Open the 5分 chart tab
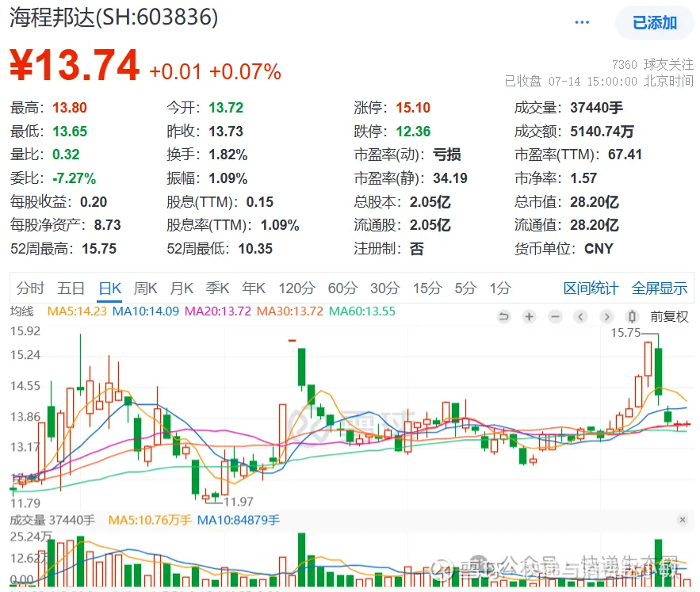This screenshot has width=700, height=592. [x=465, y=288]
